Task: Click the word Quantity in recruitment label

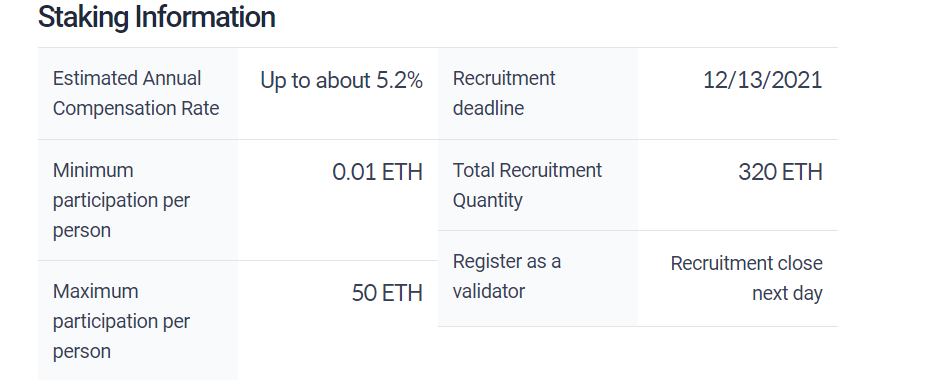Action: pyautogui.click(x=487, y=200)
